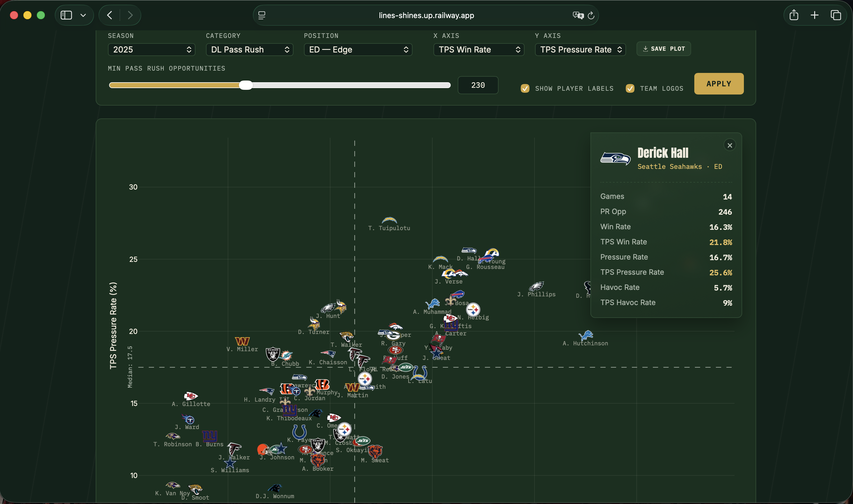Select the N. Herbig Steelers logo point
The image size is (853, 504).
(473, 309)
